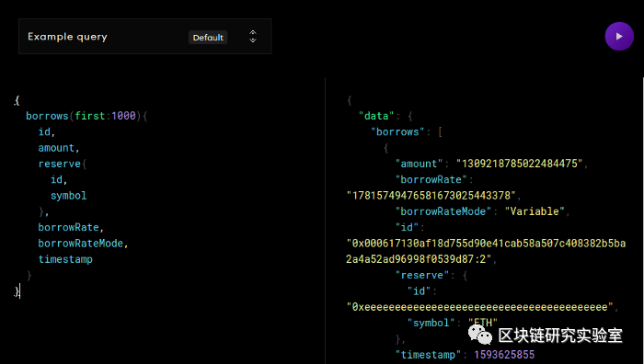
Task: Click the reserve field in the query
Action: (x=60, y=164)
